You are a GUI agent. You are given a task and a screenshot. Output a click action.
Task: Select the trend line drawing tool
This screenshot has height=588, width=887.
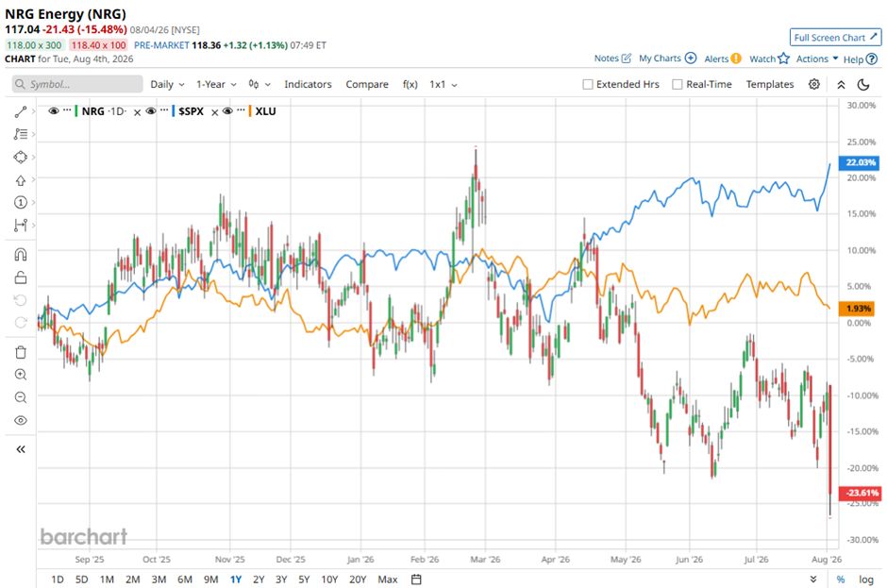[21, 111]
